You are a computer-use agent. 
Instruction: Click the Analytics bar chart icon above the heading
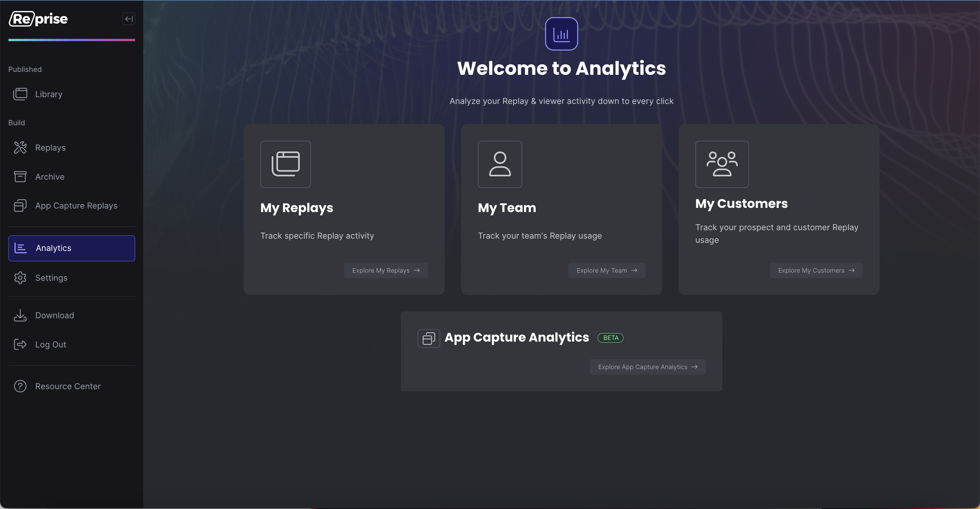tap(562, 34)
